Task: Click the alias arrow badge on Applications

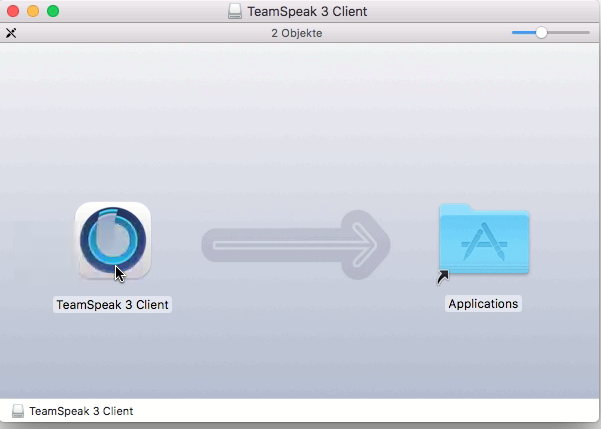Action: pos(443,276)
